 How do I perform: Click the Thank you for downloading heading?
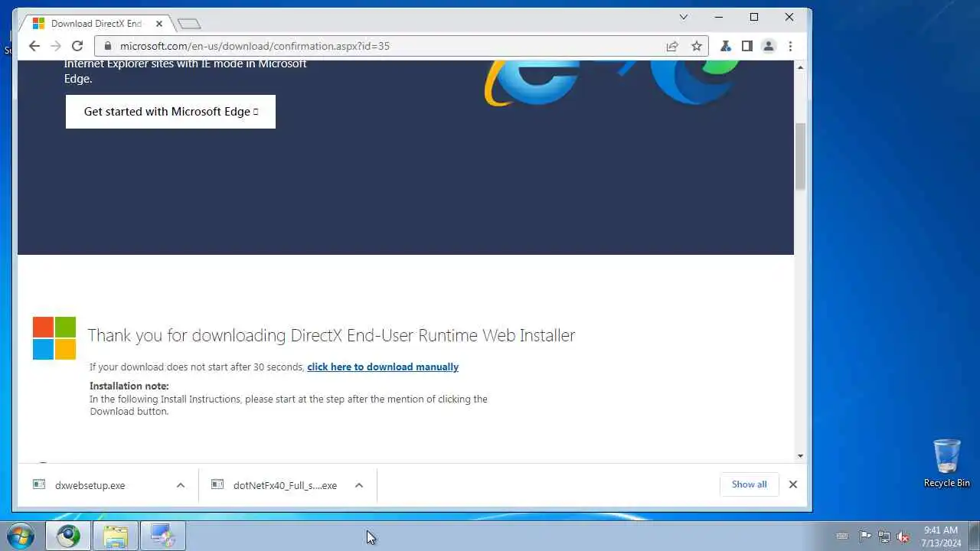(332, 335)
